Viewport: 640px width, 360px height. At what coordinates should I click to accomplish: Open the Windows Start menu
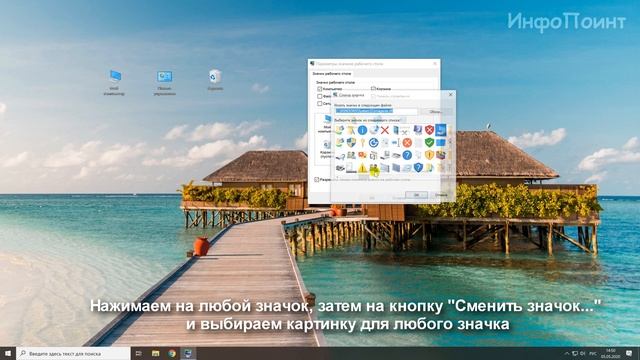pos(8,353)
